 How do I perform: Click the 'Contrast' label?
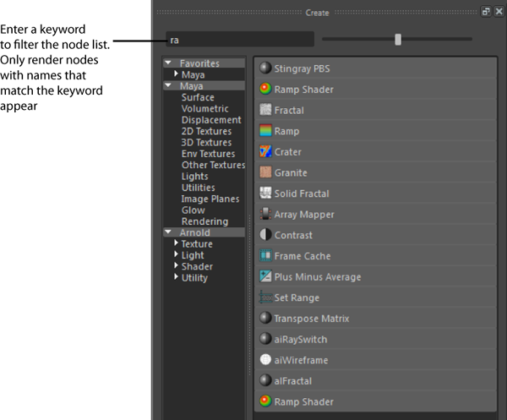click(x=293, y=236)
